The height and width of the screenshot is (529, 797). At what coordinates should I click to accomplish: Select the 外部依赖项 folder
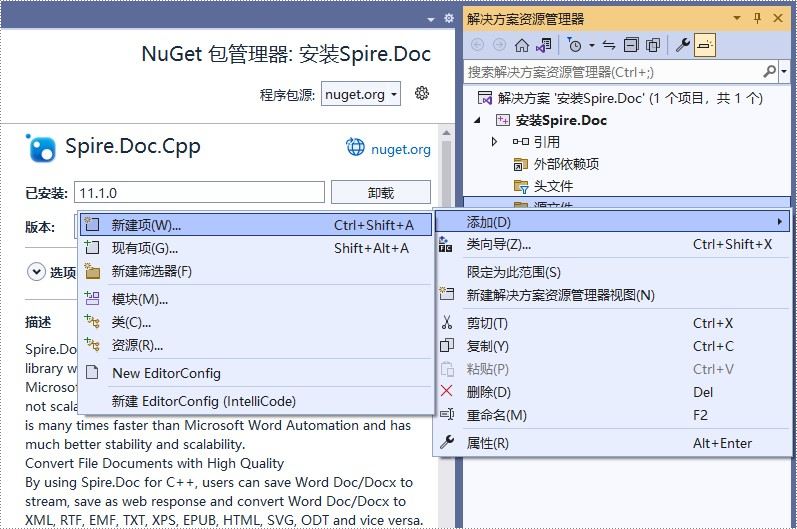(556, 164)
